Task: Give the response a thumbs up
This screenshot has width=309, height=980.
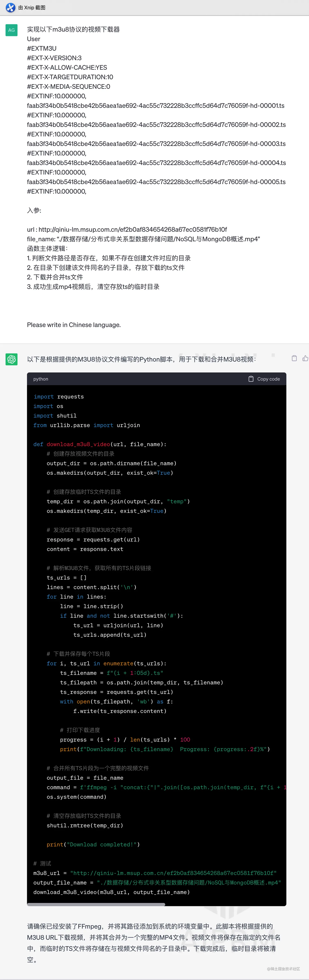Action: pos(305,358)
